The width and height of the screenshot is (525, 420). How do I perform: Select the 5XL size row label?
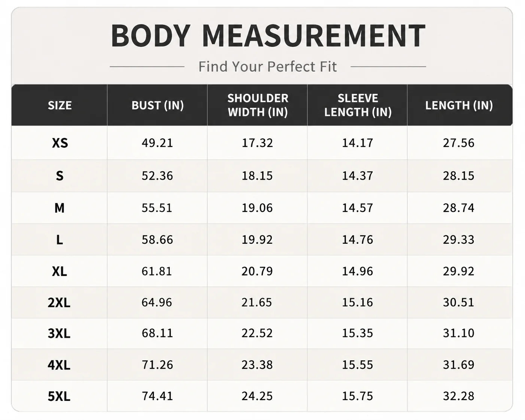point(59,396)
